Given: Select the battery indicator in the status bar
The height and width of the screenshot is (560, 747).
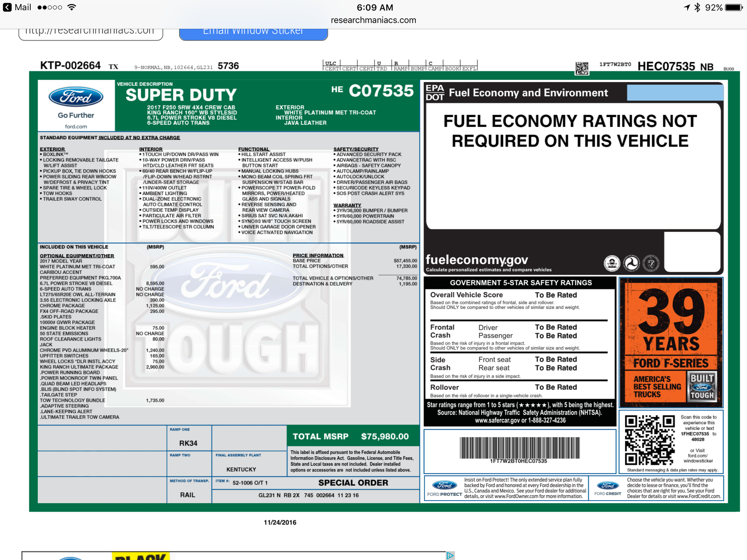Looking at the screenshot, I should [733, 6].
